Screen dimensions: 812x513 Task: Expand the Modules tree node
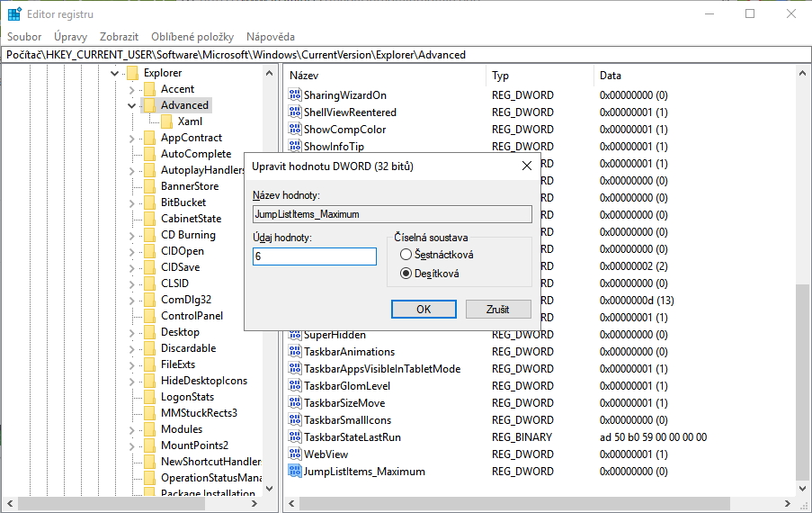[131, 430]
